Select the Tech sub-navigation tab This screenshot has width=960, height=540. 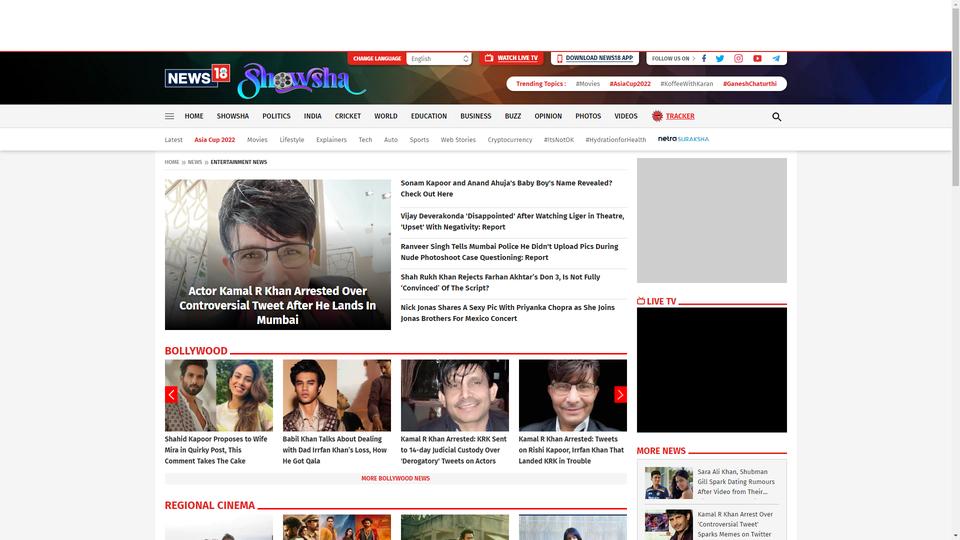(x=365, y=140)
